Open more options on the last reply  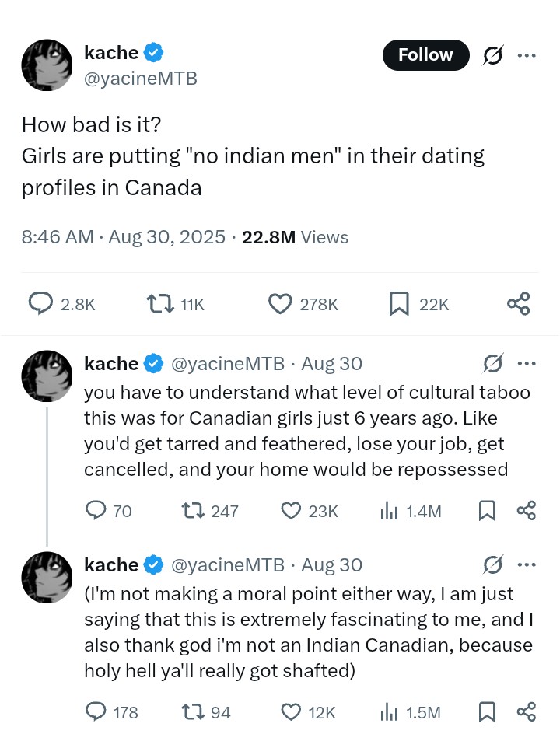527,564
